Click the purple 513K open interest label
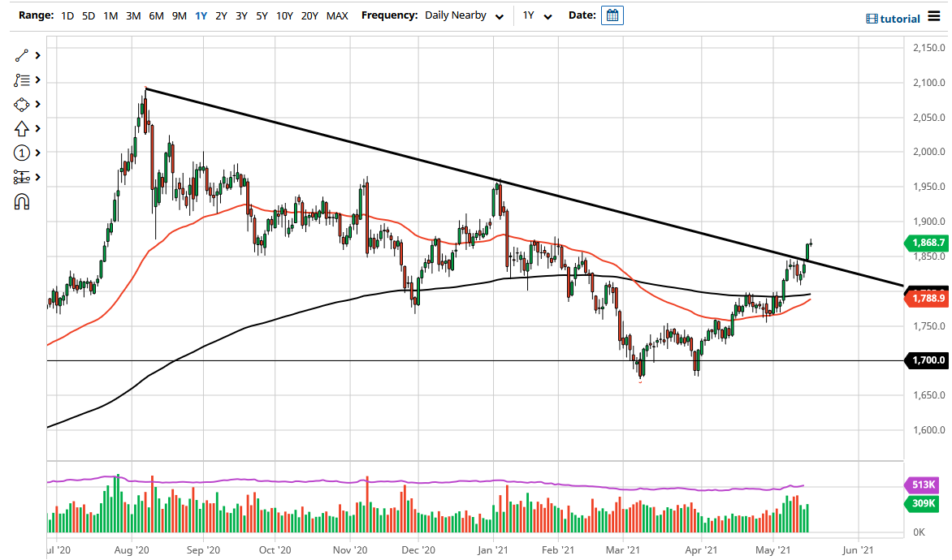952x560 pixels. [924, 485]
